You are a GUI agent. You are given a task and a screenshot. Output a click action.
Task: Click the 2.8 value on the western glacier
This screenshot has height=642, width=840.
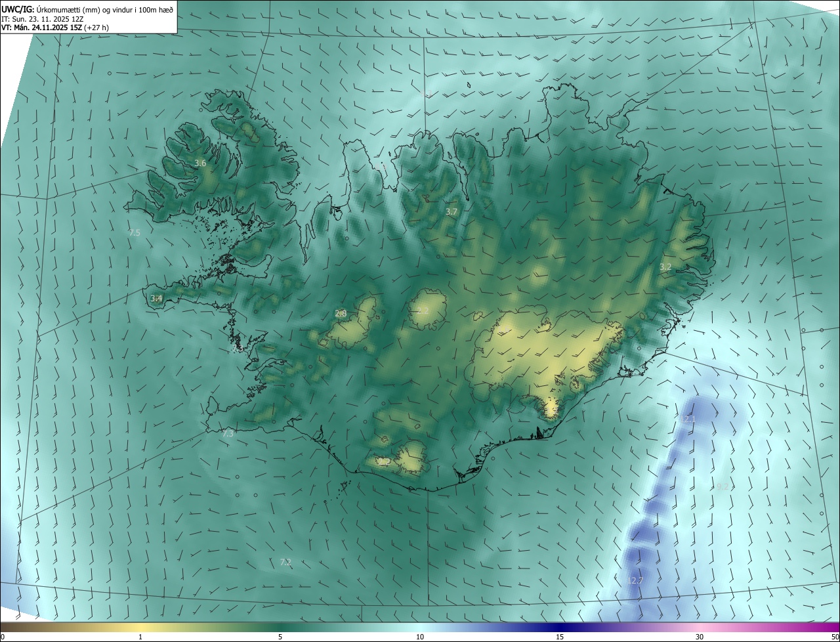(341, 314)
